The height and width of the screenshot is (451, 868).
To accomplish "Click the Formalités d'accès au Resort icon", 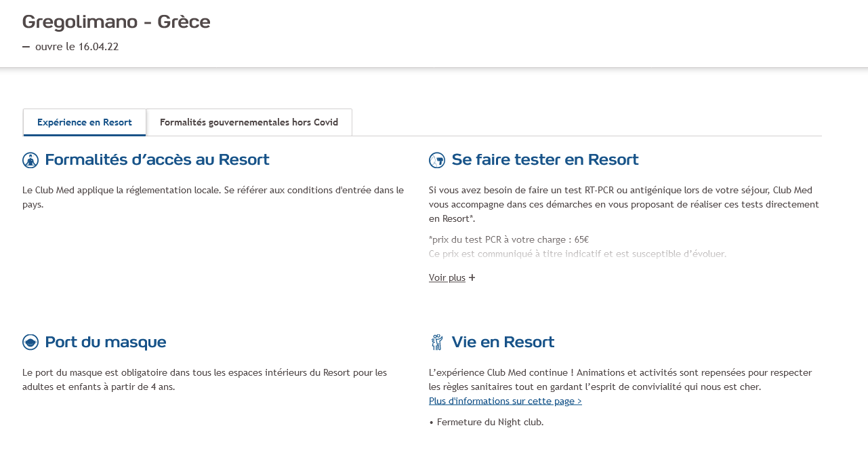I will [x=30, y=160].
